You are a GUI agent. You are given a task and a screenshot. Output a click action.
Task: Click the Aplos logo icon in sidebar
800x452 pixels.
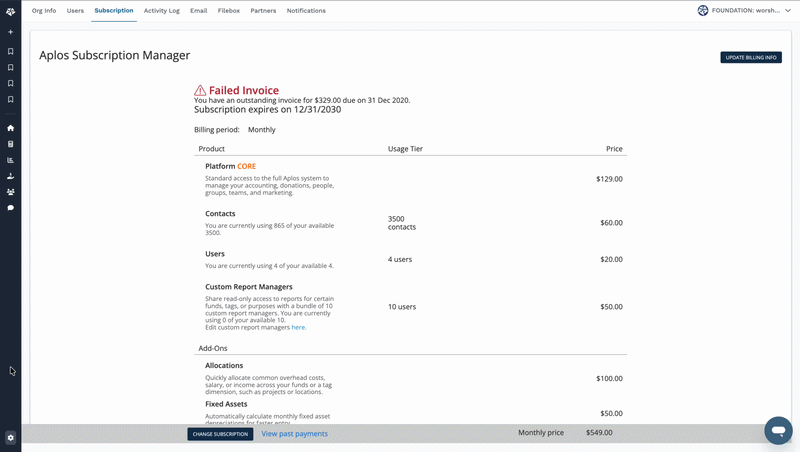point(10,11)
